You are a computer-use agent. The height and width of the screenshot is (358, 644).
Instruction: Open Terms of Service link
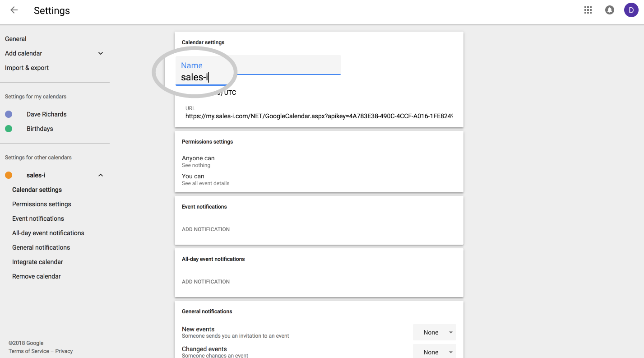pos(28,351)
